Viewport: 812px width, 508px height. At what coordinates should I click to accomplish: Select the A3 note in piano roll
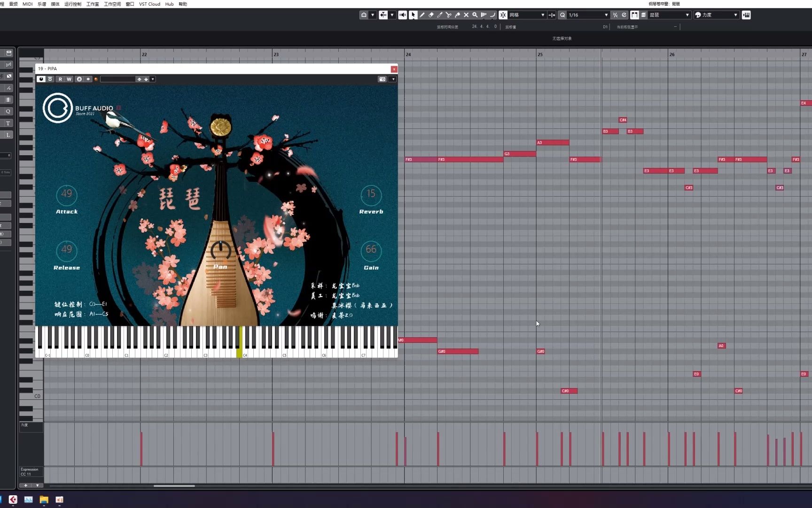[553, 143]
